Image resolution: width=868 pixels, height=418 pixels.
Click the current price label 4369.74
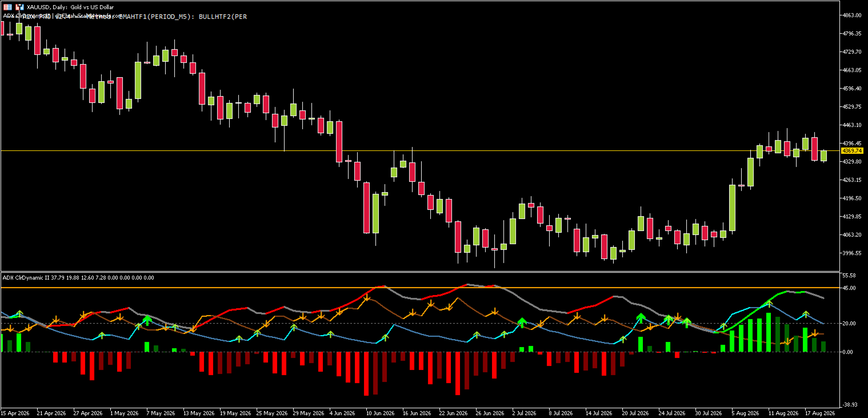coord(851,150)
